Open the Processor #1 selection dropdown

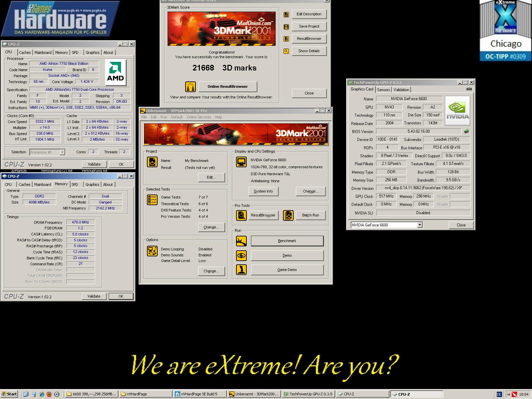coord(62,152)
